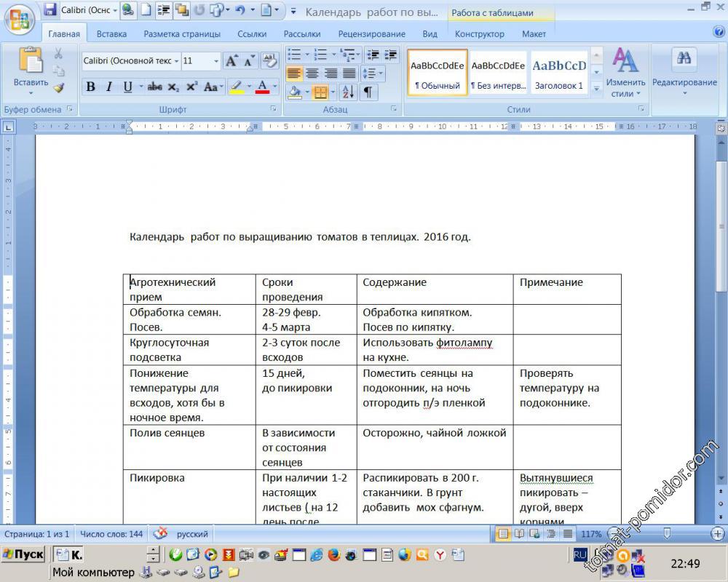
Task: Clear formatting with the eraser icon
Action: pos(269,61)
